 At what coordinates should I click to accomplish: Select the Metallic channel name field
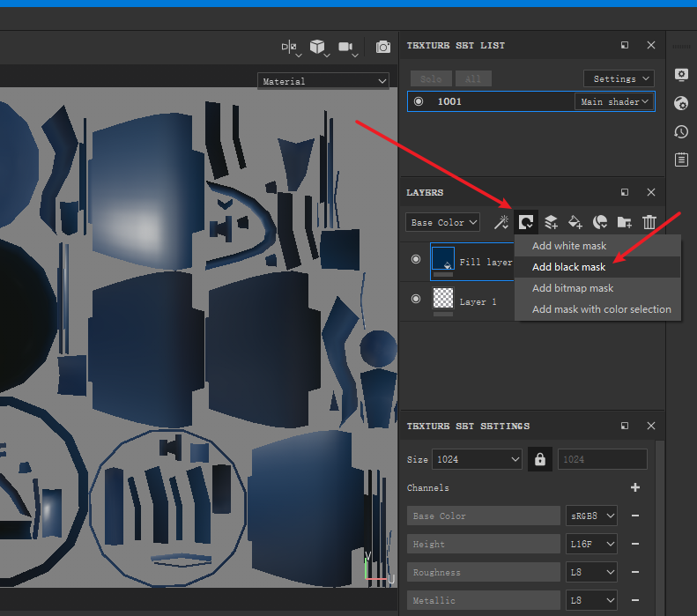tap(483, 600)
